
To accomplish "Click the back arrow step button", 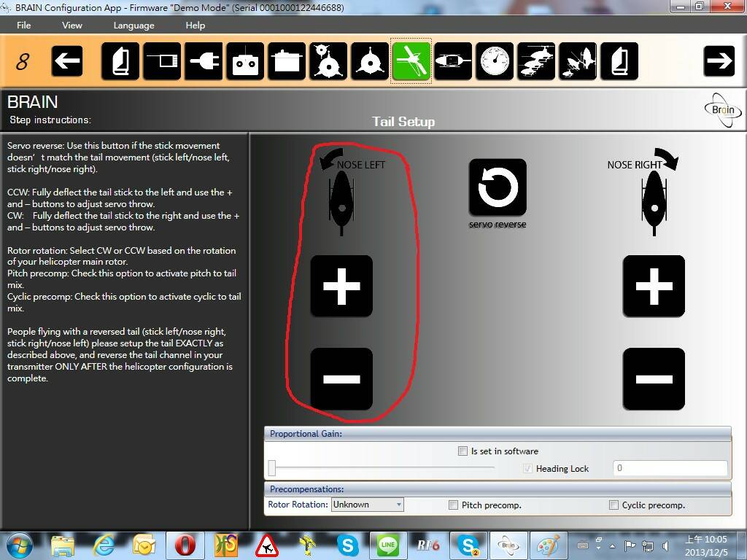I will coord(67,61).
